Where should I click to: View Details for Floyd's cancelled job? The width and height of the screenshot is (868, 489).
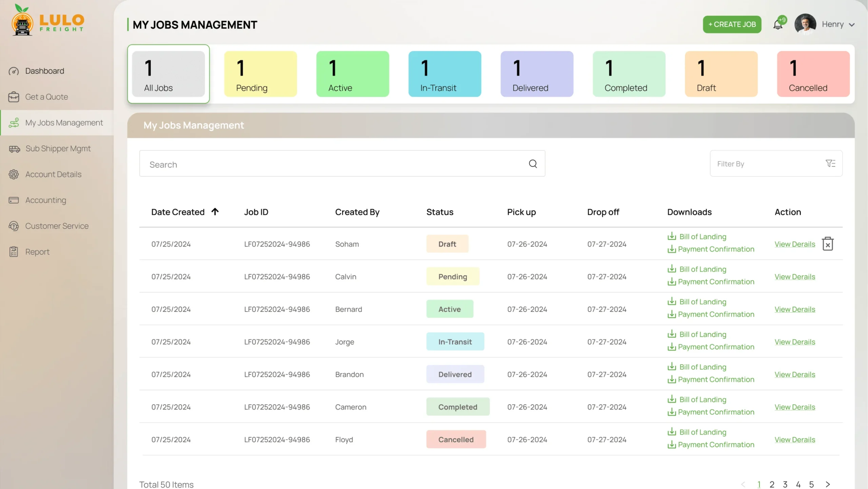[795, 439]
